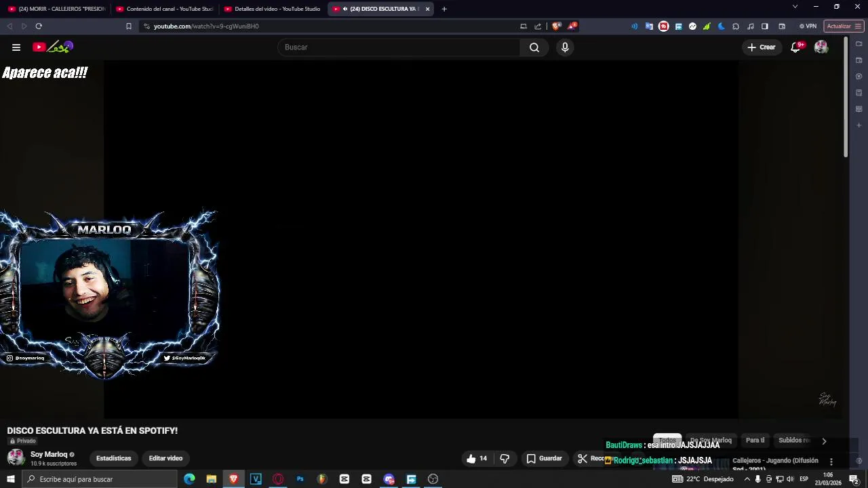Open the Soy Marloq channel name

[49, 455]
